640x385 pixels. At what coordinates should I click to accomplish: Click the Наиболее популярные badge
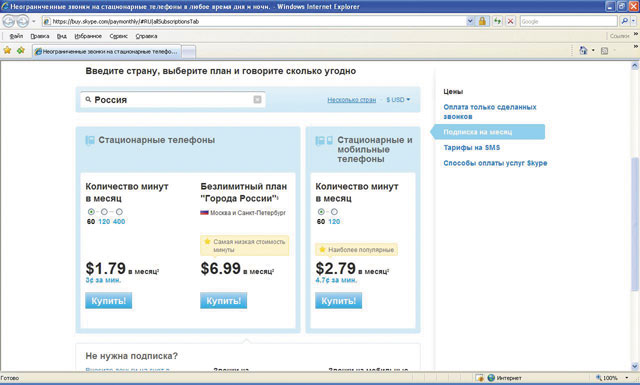pos(356,249)
